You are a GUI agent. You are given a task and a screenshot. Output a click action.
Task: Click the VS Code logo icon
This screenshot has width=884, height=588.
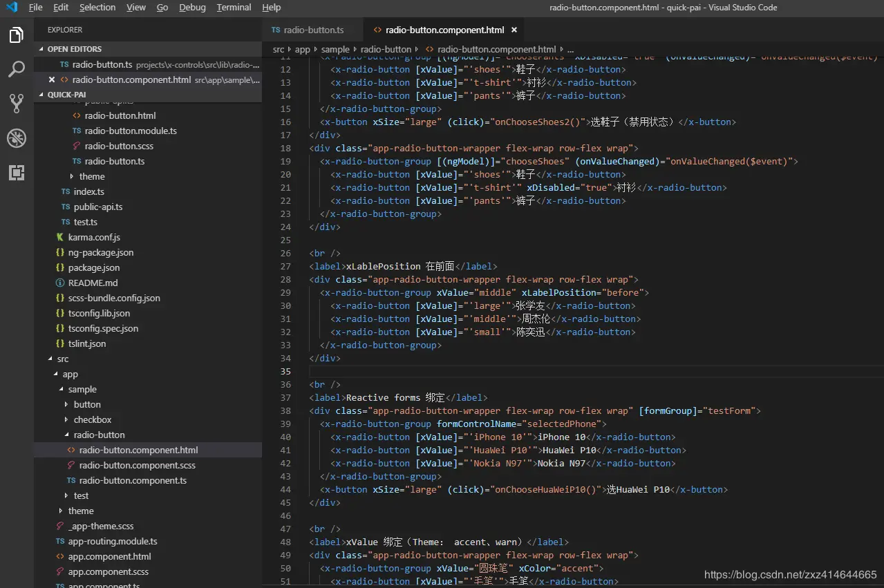12,8
